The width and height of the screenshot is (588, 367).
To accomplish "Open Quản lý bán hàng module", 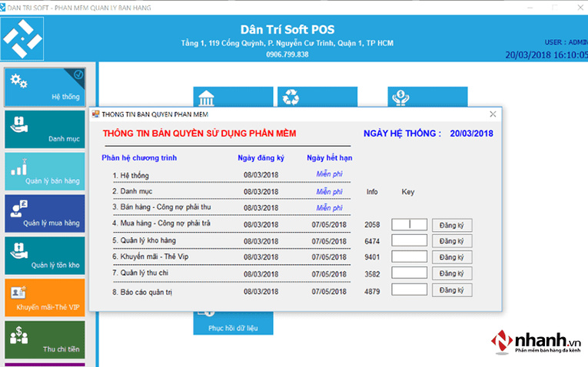I will click(x=45, y=171).
